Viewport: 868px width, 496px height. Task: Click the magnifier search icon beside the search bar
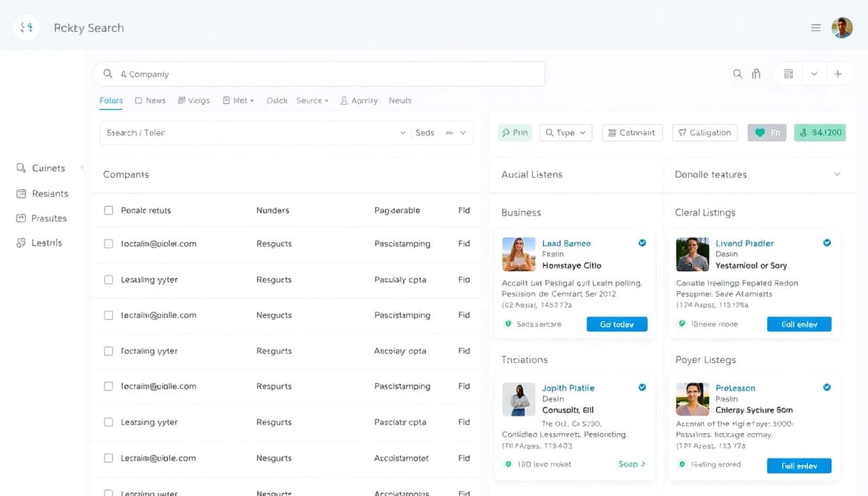737,74
